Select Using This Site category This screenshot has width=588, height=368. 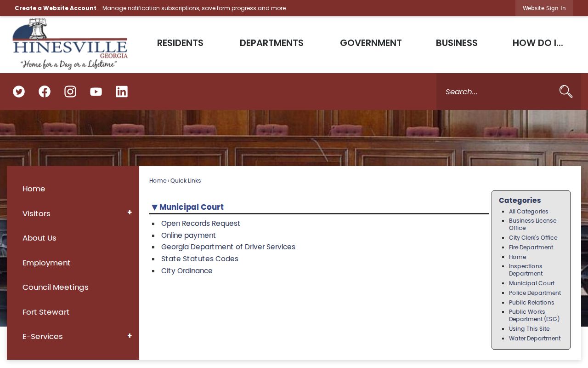[x=529, y=329]
